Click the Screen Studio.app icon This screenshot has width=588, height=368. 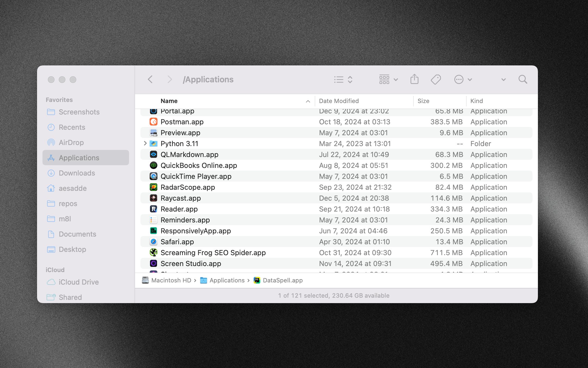153,263
